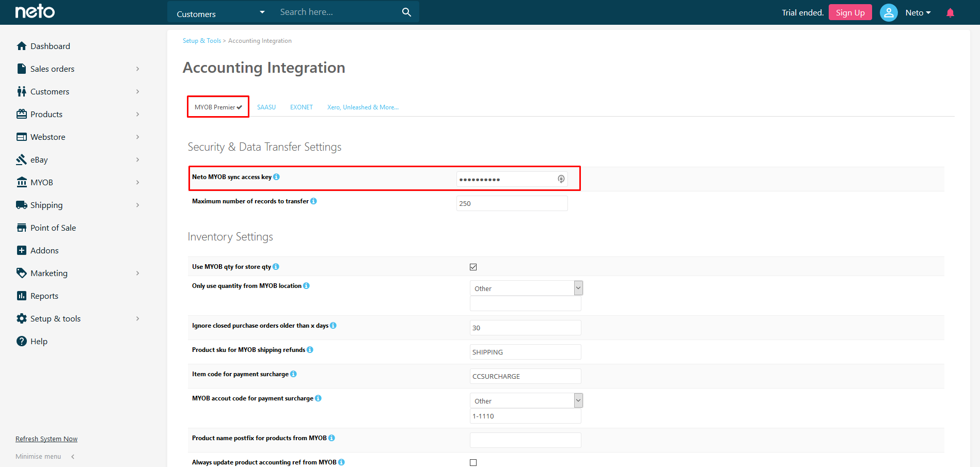
Task: Show info for Ignore closed purchase orders
Action: coord(333,326)
